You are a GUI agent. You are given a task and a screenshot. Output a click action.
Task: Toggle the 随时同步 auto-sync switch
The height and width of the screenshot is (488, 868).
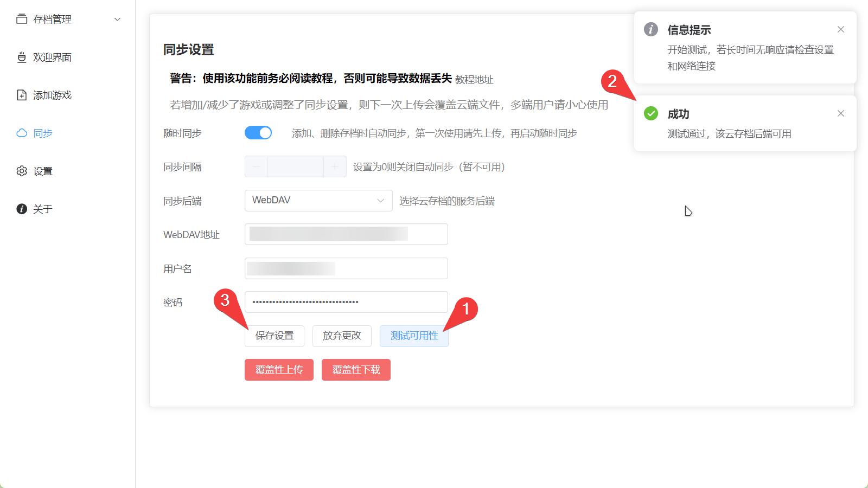point(258,132)
